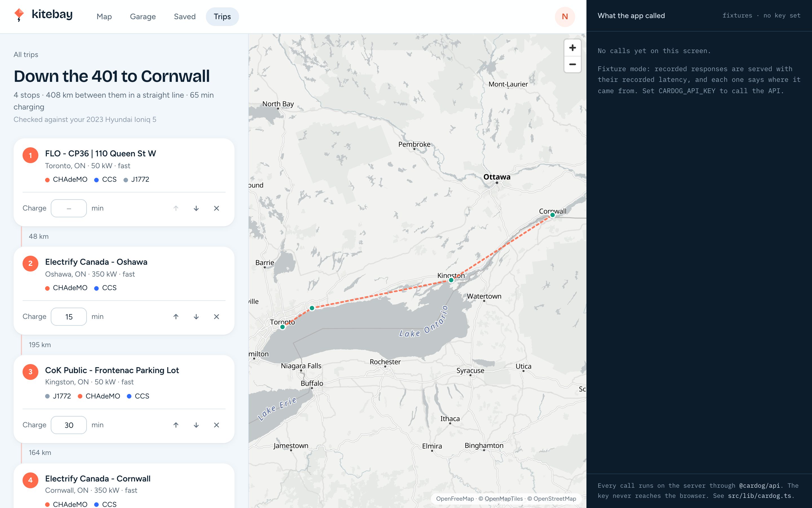812x508 pixels.
Task: Move Frontenac Parking Lot stop down
Action: 196,425
